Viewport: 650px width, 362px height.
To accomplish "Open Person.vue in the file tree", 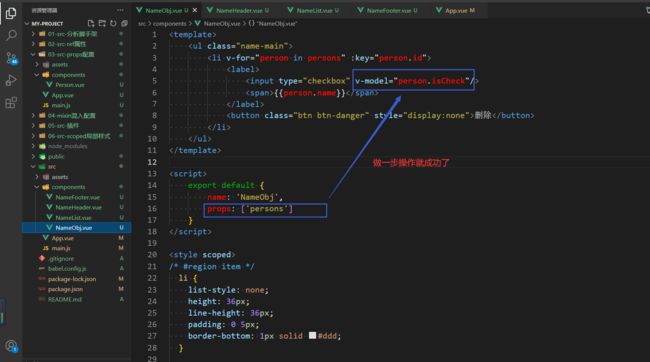I will [70, 85].
